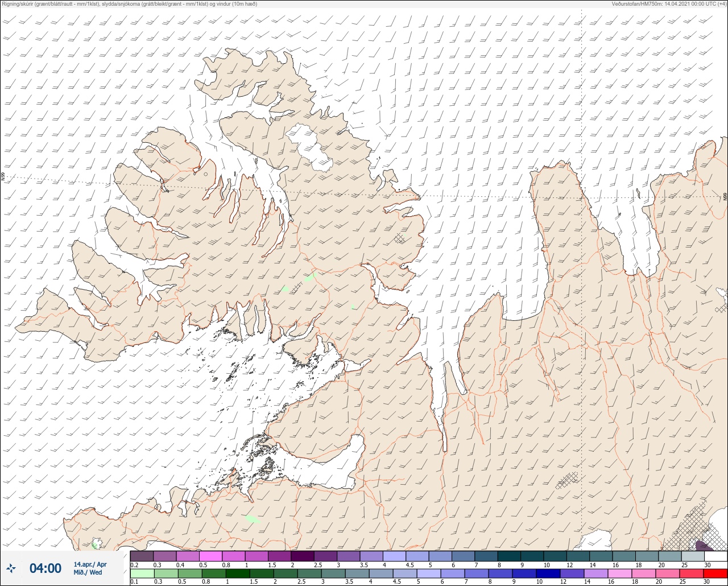Pick lower legend pale green swatch at 0.1
The width and height of the screenshot is (728, 586).
click(x=142, y=573)
